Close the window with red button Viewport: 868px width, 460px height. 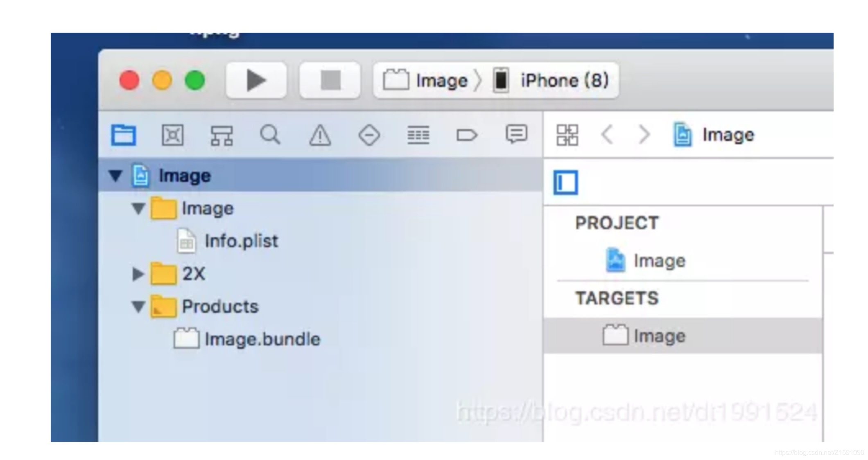129,80
